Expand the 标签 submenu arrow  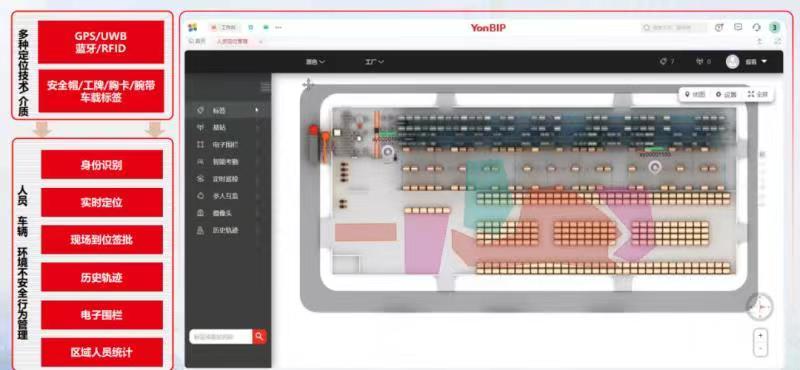click(257, 110)
